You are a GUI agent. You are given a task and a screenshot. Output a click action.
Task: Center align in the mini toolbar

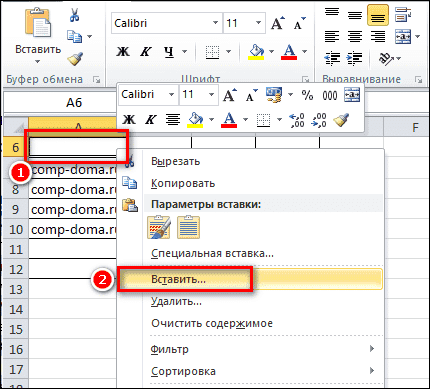pyautogui.click(x=173, y=119)
